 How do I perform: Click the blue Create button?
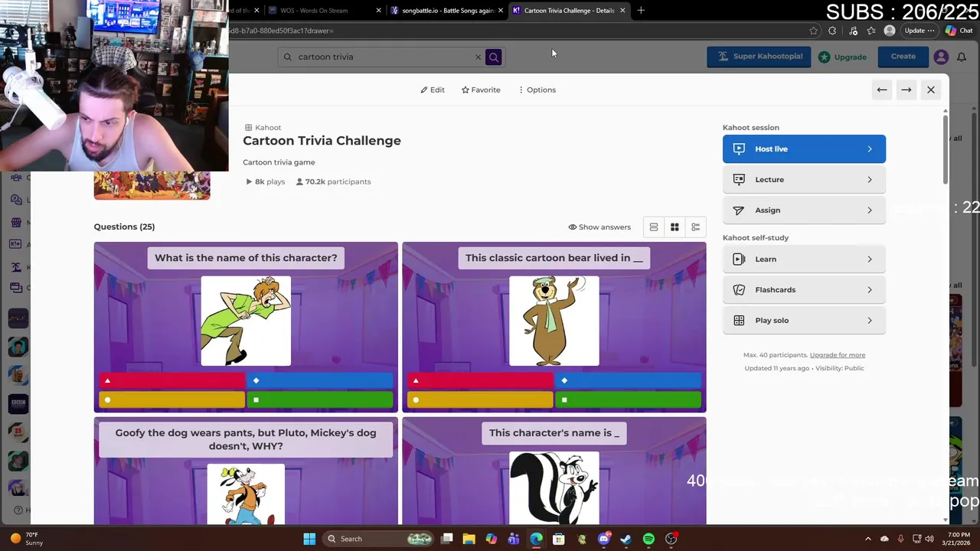(903, 57)
